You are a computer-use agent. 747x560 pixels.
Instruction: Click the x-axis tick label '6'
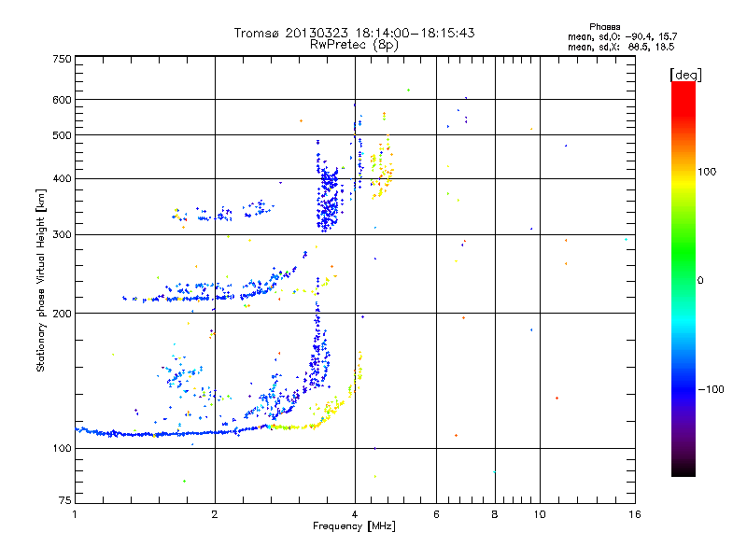436,514
